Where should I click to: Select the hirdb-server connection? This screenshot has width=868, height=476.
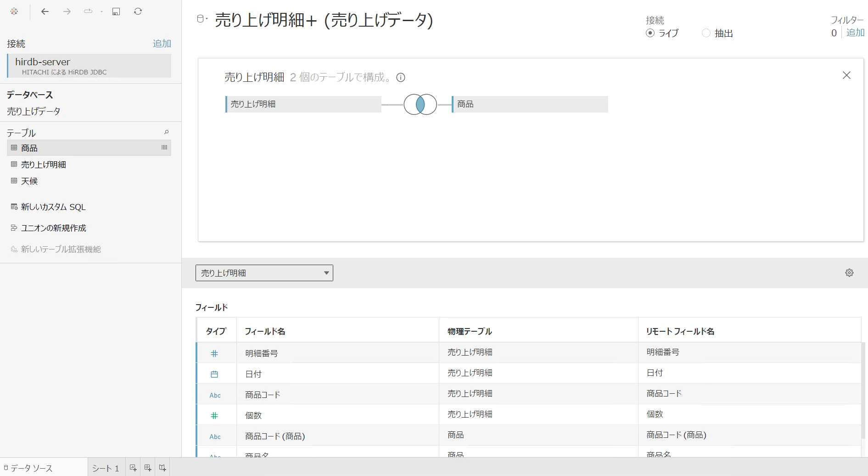click(x=89, y=66)
